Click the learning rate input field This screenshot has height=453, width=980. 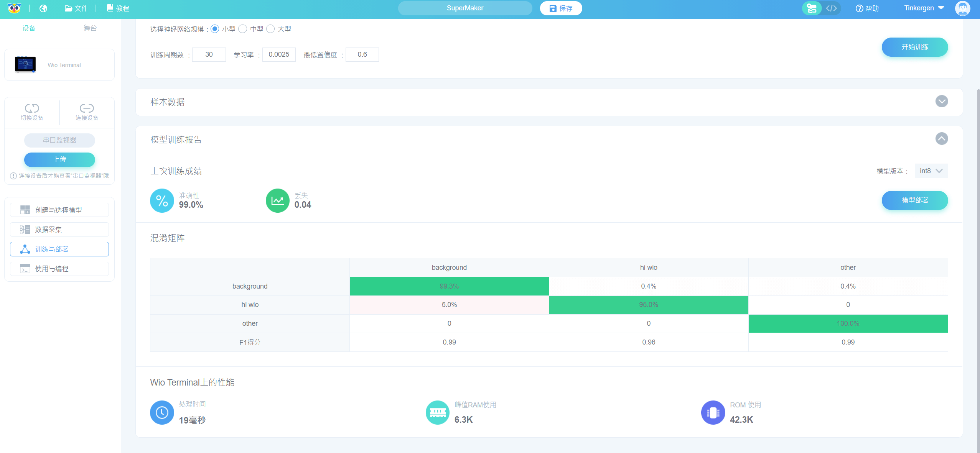(x=279, y=54)
